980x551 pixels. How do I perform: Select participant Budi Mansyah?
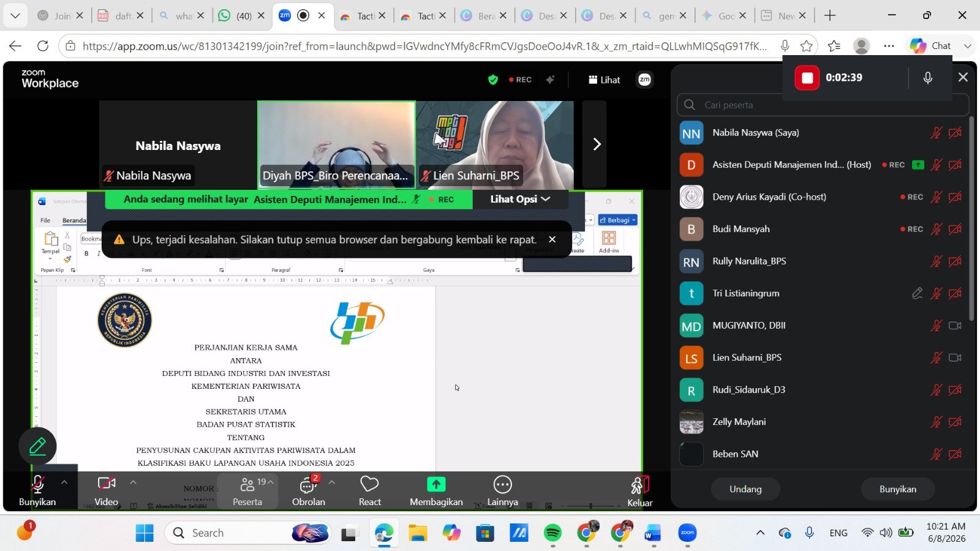click(821, 229)
